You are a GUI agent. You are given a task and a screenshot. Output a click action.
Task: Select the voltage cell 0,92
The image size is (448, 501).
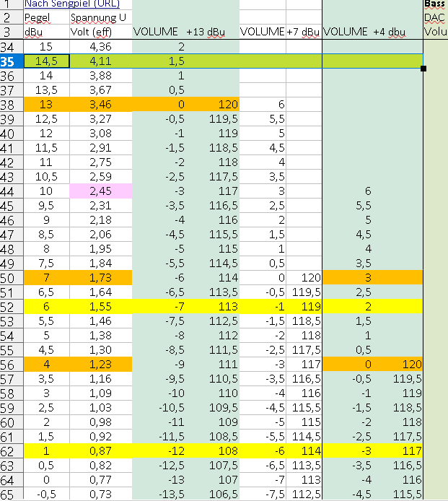tap(100, 437)
